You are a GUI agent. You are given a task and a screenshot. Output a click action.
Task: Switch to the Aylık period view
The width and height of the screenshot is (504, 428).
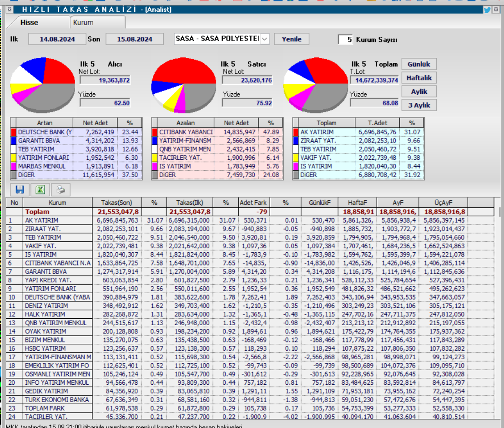pyautogui.click(x=418, y=92)
